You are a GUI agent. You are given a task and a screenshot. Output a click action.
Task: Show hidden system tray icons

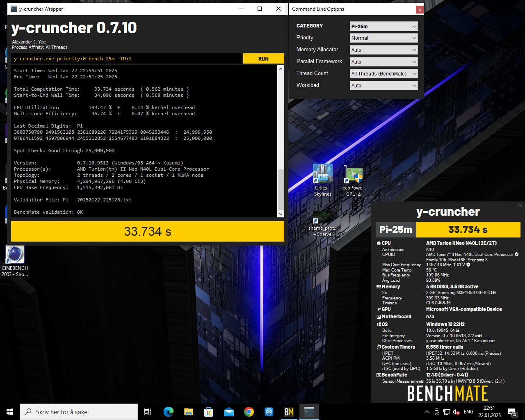click(x=427, y=412)
